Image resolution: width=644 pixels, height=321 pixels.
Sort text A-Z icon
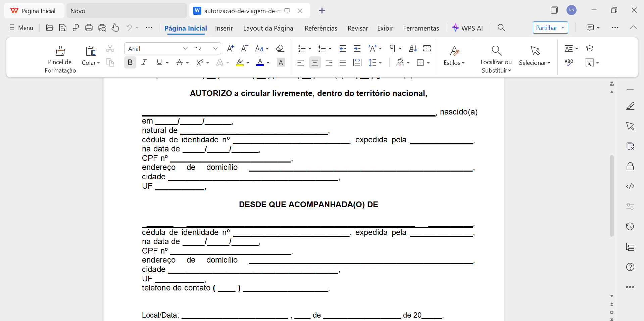pos(413,49)
